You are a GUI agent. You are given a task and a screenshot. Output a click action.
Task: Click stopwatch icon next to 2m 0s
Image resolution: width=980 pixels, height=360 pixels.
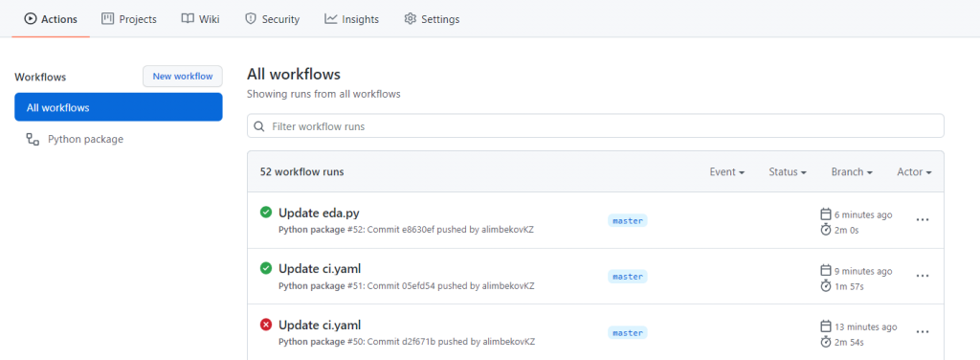(826, 229)
